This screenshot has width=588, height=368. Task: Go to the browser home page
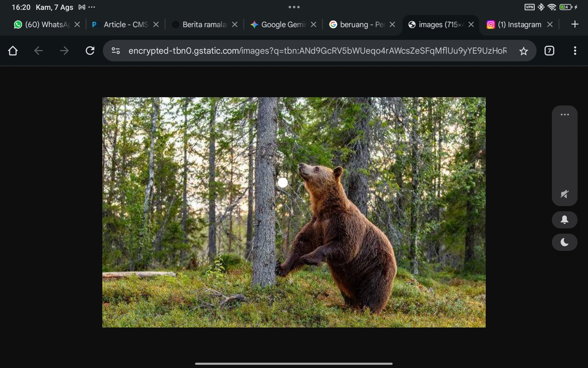[x=13, y=51]
